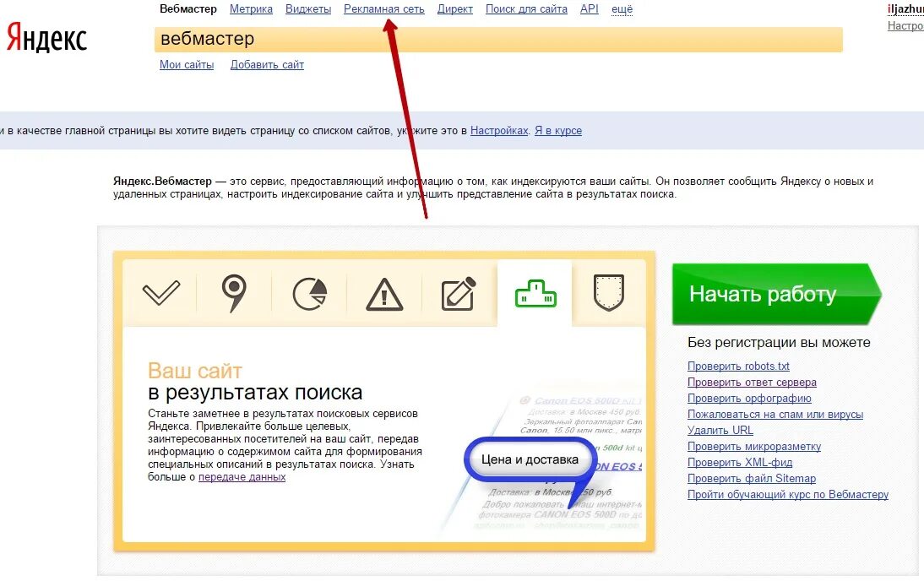Open Проверить ответ сервера link

coord(752,382)
